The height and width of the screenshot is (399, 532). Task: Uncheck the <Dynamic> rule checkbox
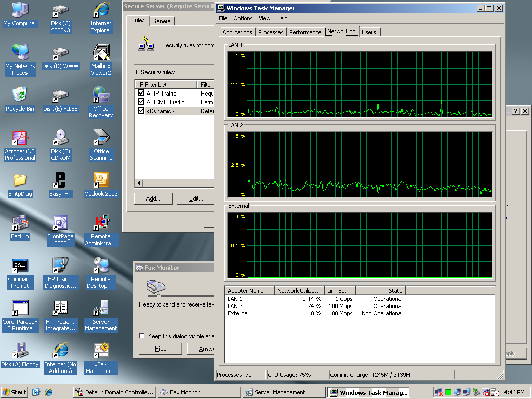point(141,110)
